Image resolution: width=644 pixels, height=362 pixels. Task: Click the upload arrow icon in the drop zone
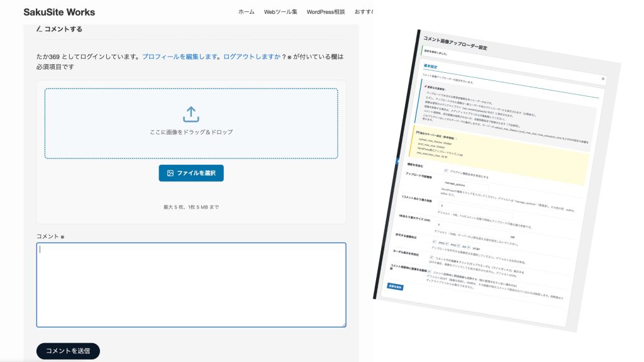[x=191, y=114]
